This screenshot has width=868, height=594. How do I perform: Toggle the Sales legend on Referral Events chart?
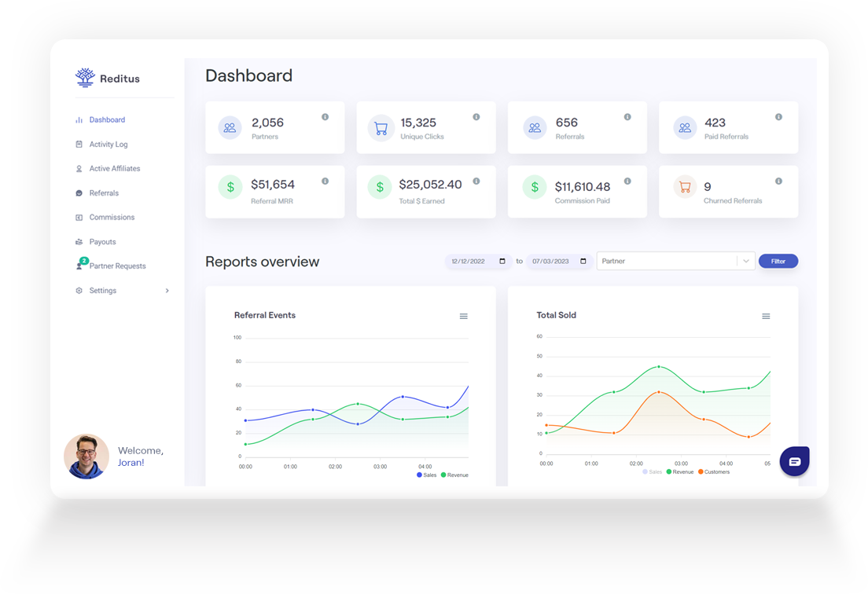425,475
